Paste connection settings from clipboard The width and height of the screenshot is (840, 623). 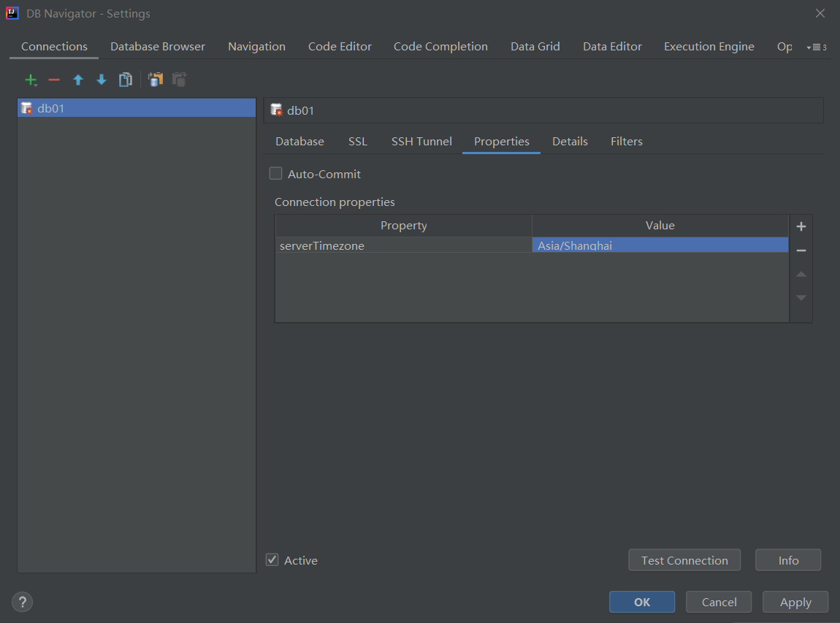pyautogui.click(x=179, y=80)
